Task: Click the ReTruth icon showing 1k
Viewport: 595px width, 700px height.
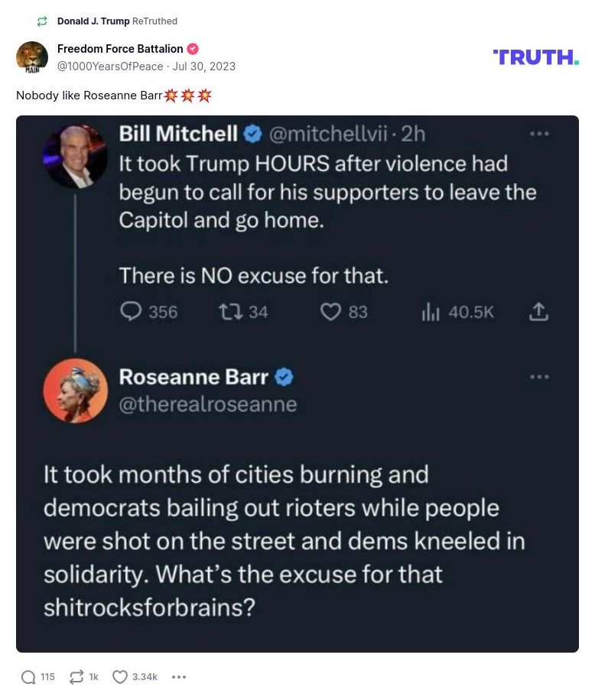Action: pyautogui.click(x=76, y=676)
